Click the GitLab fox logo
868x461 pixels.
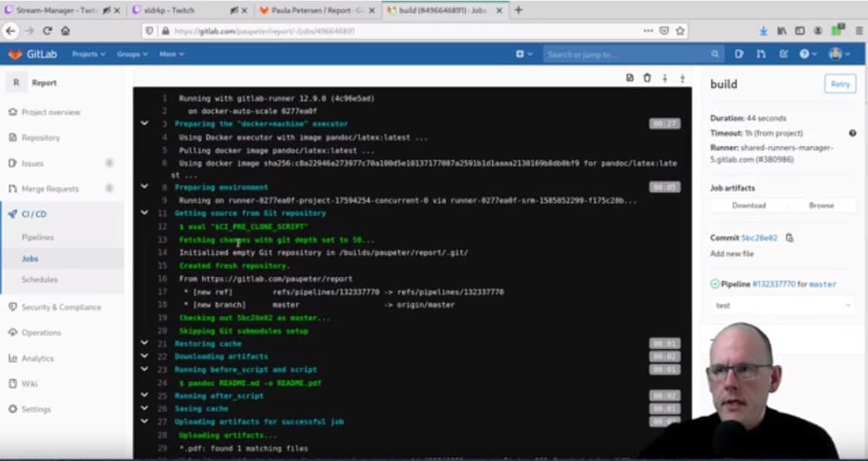(14, 54)
